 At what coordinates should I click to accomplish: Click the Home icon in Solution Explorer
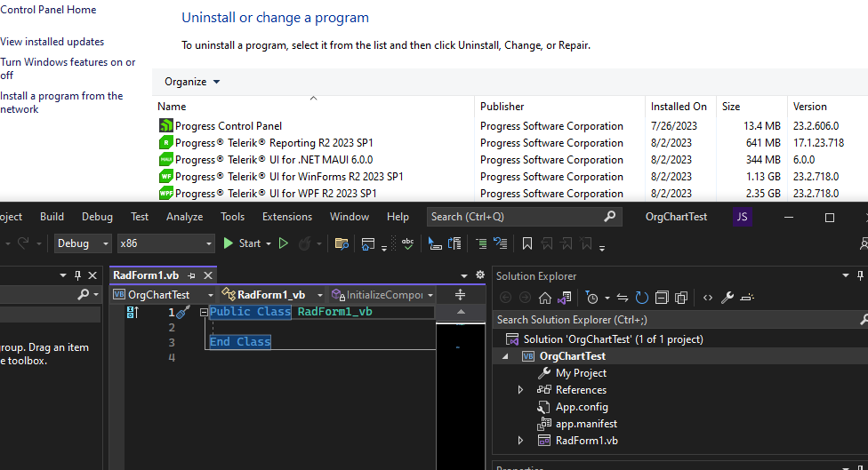pos(545,298)
